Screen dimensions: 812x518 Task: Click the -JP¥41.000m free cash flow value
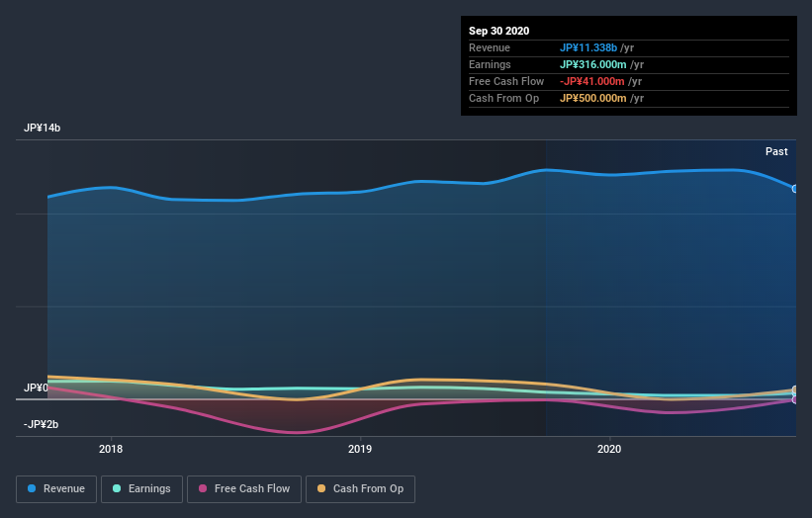[x=591, y=81]
